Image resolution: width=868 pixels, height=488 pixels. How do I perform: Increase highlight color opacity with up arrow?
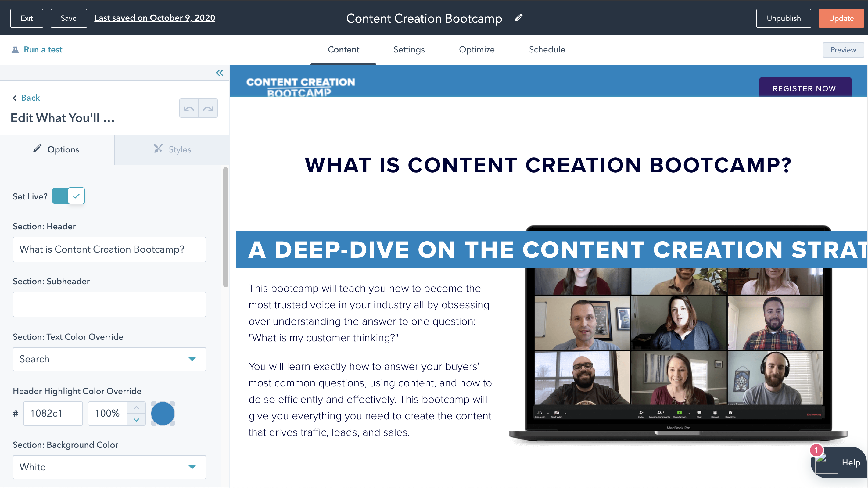tap(136, 408)
